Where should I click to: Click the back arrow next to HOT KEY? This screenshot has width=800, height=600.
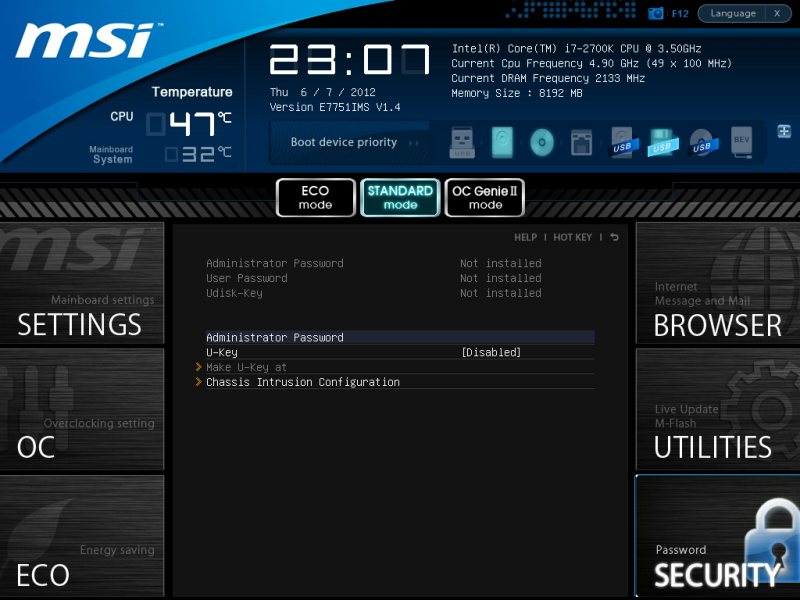tap(614, 237)
